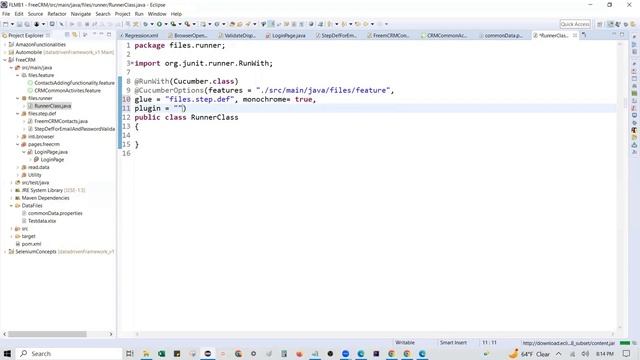Viewport: 640px width, 360px height.
Task: Click the RunnerClass.java file icon in tree
Action: [x=30, y=106]
